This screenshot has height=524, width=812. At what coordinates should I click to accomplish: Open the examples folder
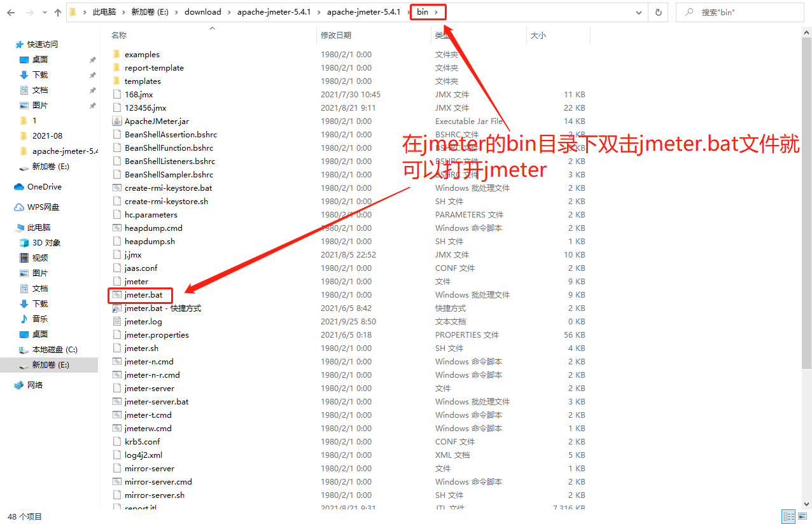142,54
